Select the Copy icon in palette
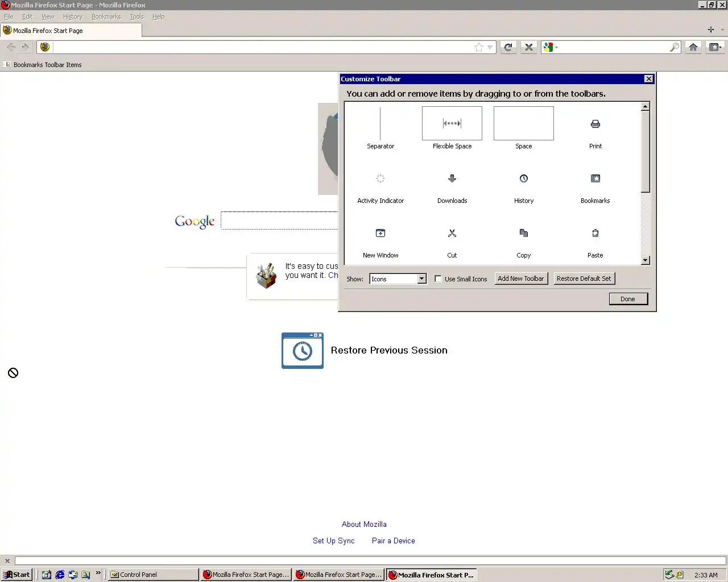Viewport: 728px width, 582px height. (x=524, y=233)
